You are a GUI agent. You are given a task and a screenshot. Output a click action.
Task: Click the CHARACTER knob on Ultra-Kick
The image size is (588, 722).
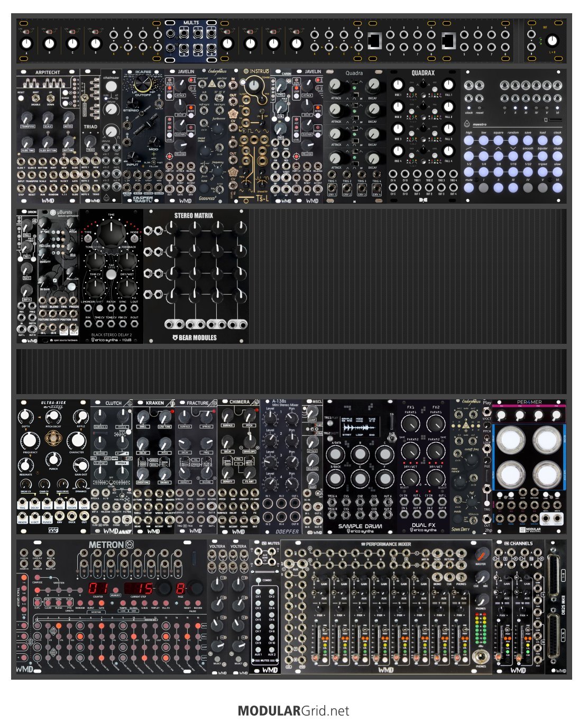(77, 440)
